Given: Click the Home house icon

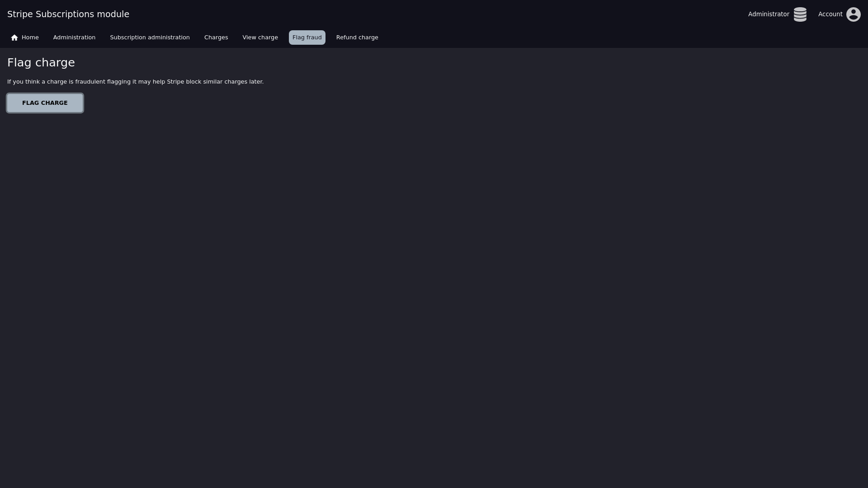Looking at the screenshot, I should (14, 38).
